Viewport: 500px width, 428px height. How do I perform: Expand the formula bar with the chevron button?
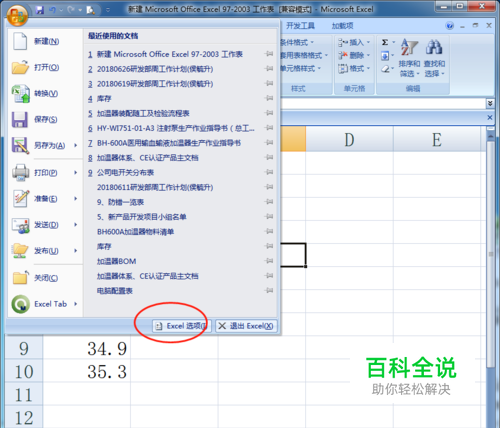490,103
